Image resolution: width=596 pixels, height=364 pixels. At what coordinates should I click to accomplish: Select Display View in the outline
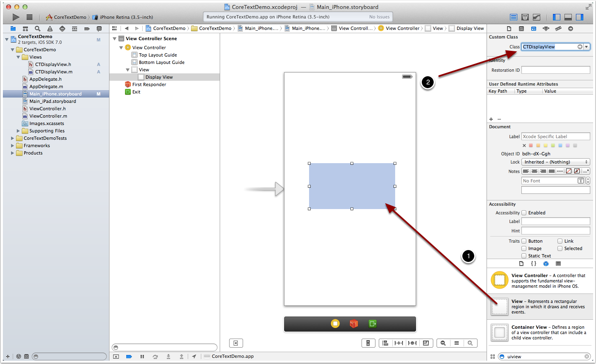click(x=159, y=77)
